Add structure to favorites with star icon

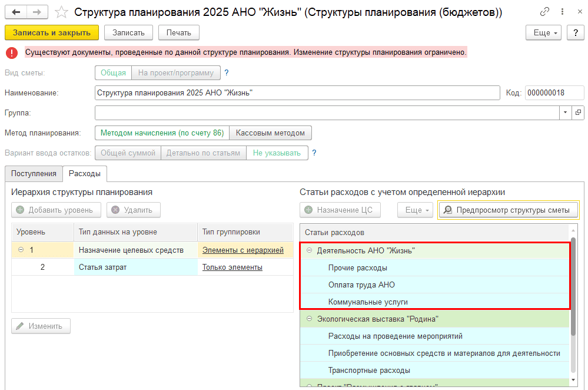coord(61,12)
